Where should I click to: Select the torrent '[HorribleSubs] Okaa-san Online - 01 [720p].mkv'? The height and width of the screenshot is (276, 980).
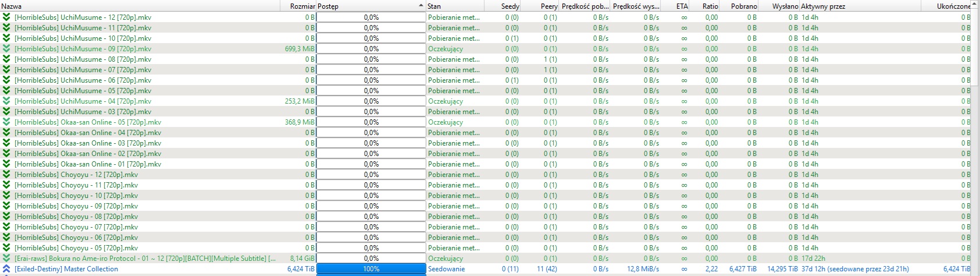[88, 164]
